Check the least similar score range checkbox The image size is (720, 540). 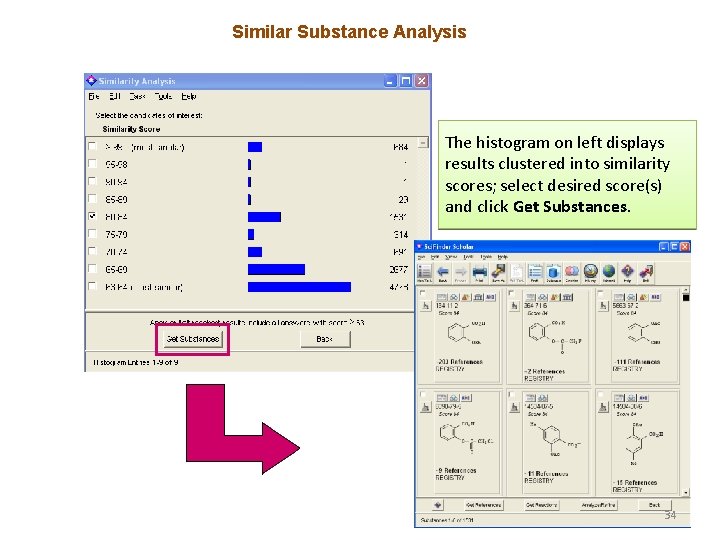click(92, 286)
